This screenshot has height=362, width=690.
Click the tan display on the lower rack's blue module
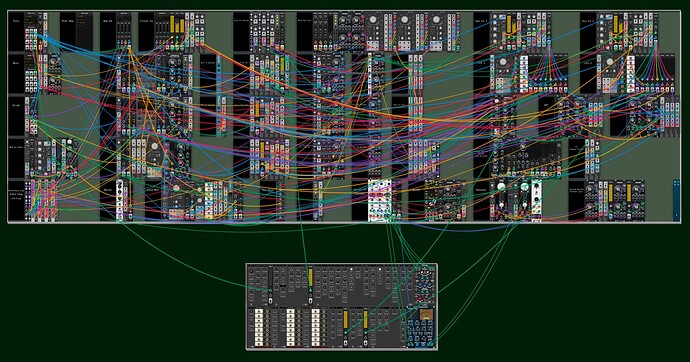pos(426,315)
